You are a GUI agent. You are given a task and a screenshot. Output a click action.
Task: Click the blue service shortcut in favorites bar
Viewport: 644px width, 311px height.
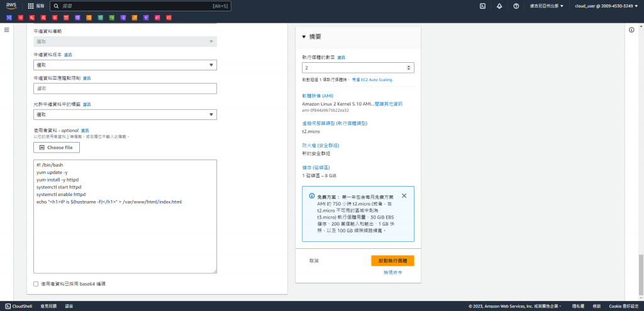pyautogui.click(x=9, y=18)
